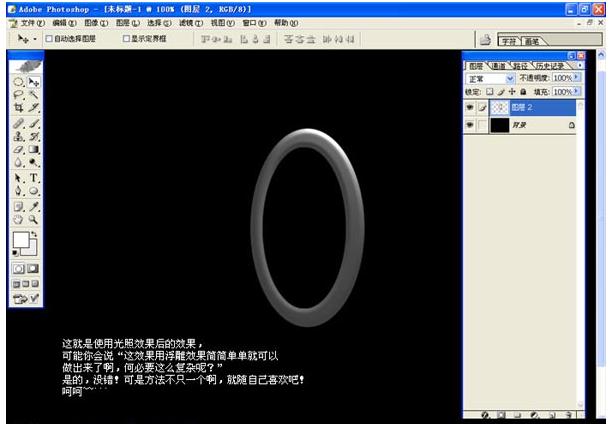Select the Brush tool
This screenshot has width=613, height=424.
point(34,123)
